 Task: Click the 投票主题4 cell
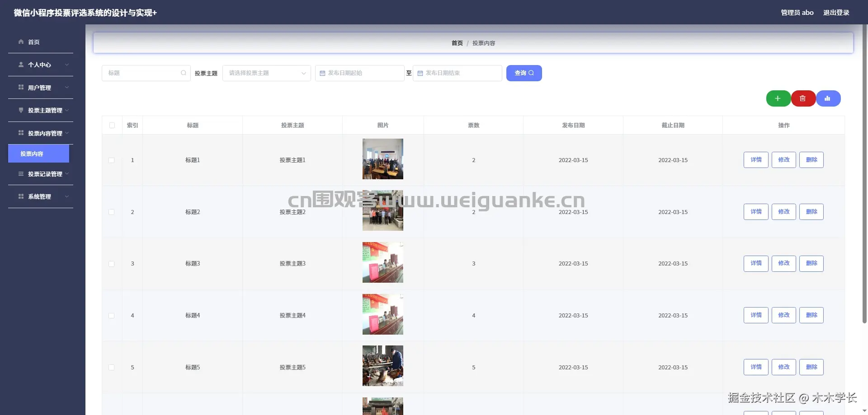coord(292,316)
